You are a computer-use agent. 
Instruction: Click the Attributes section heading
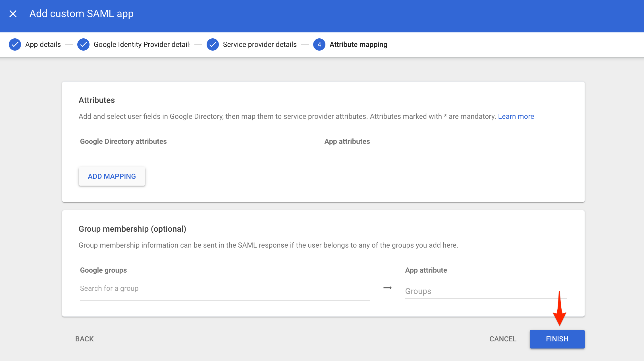pos(97,100)
